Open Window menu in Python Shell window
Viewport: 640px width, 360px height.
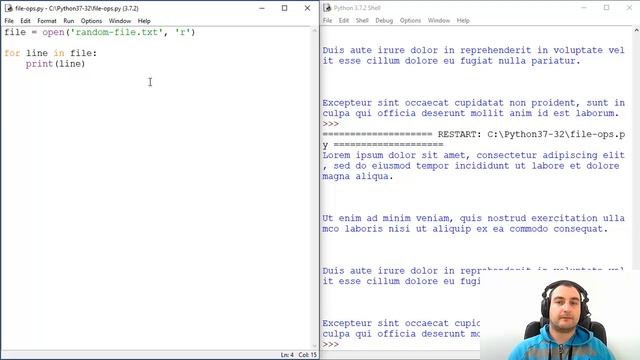[x=439, y=20]
